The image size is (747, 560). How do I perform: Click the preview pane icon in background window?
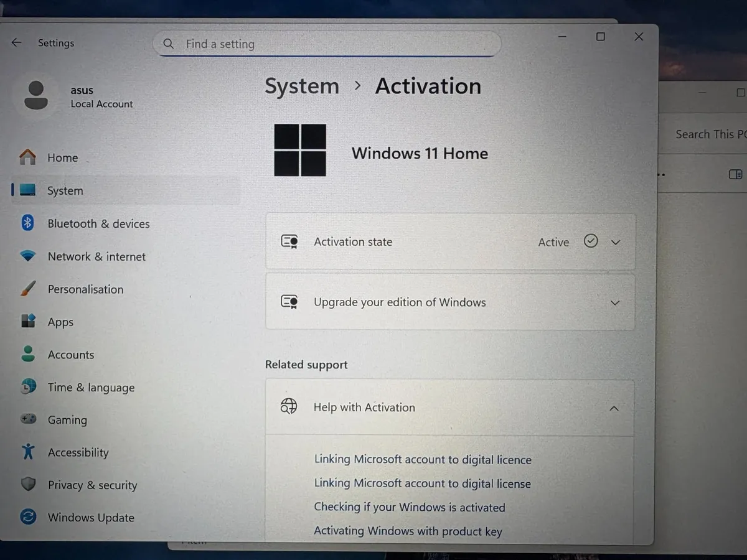(735, 174)
